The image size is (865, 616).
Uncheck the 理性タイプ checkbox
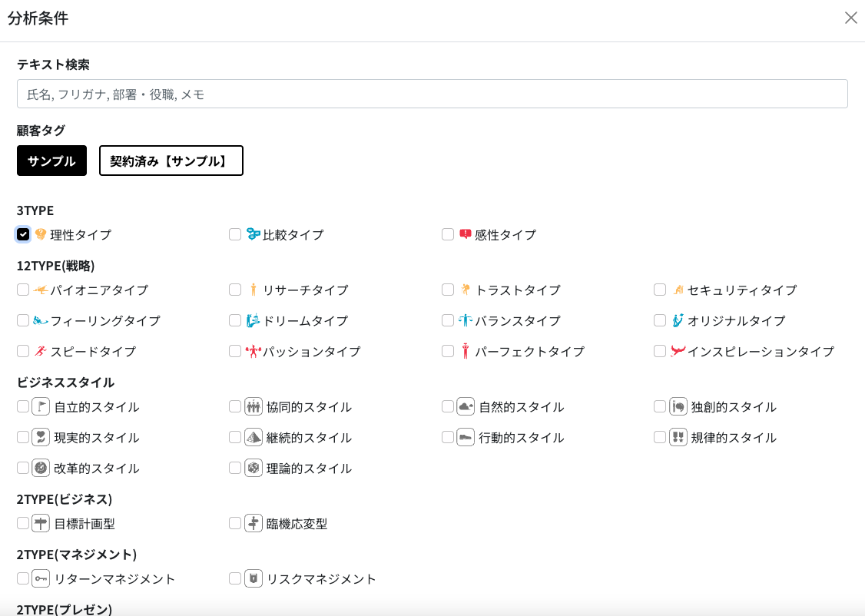point(23,234)
